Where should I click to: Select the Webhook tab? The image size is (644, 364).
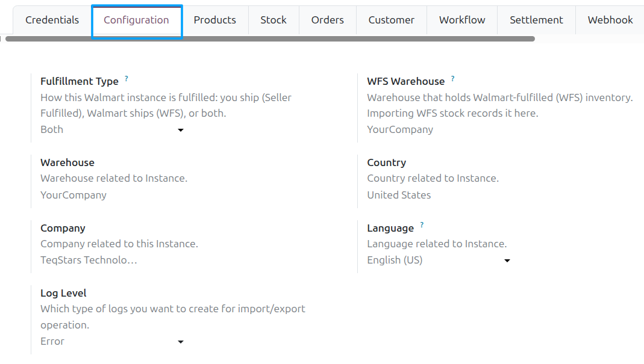[x=610, y=20]
